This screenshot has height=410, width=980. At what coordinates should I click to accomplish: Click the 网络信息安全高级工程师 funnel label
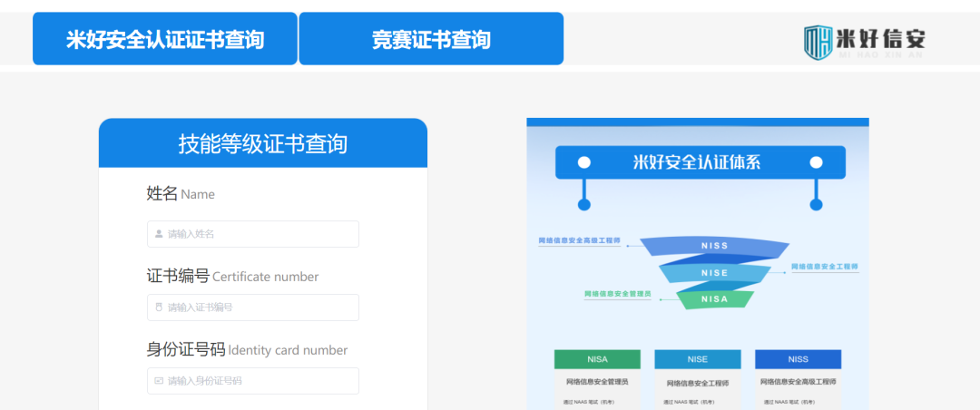coord(579,240)
